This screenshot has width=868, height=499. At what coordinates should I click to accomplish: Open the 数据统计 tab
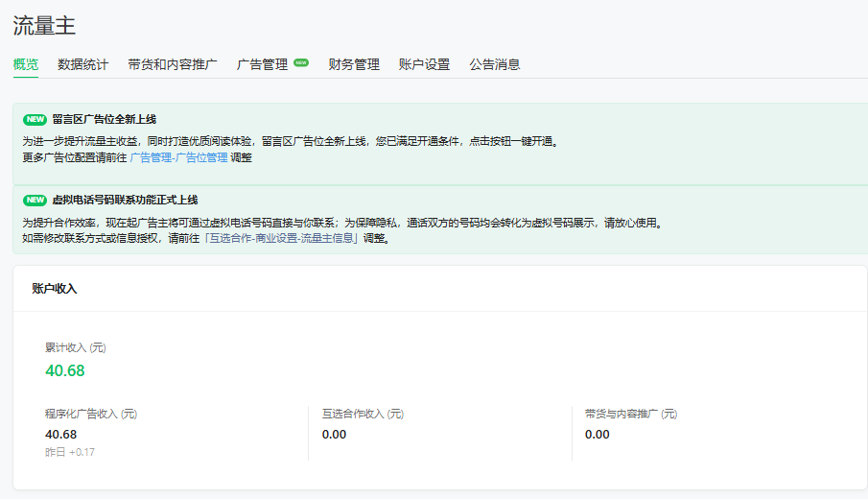pyautogui.click(x=83, y=65)
